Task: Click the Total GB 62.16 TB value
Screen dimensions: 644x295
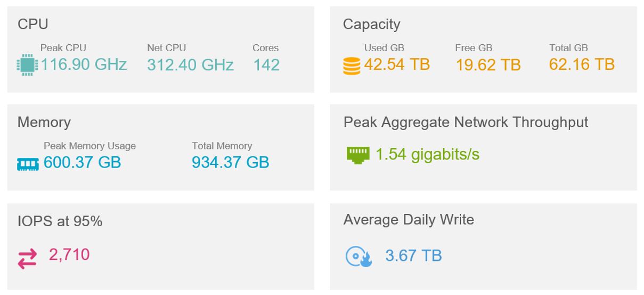Action: (x=582, y=65)
